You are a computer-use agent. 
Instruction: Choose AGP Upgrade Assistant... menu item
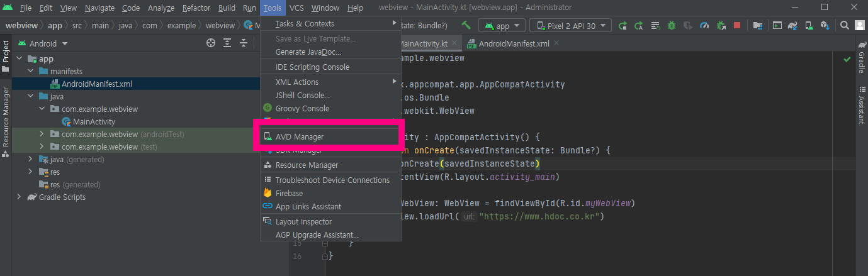click(330, 235)
